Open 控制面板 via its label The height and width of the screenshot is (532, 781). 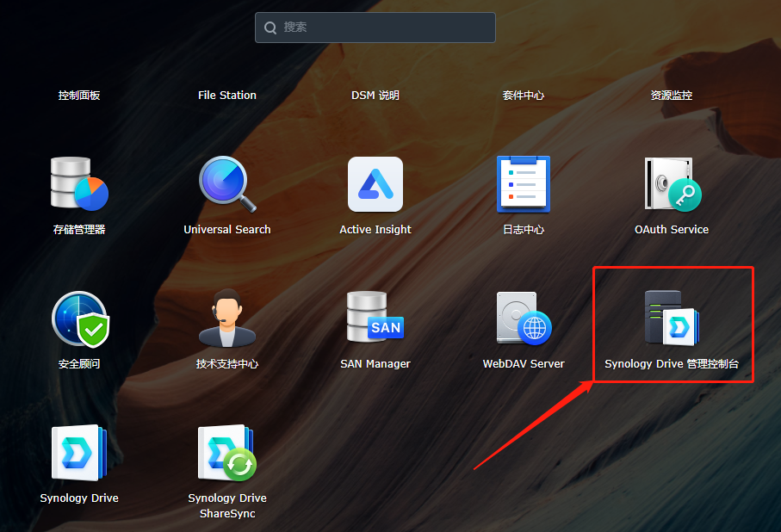pyautogui.click(x=79, y=96)
